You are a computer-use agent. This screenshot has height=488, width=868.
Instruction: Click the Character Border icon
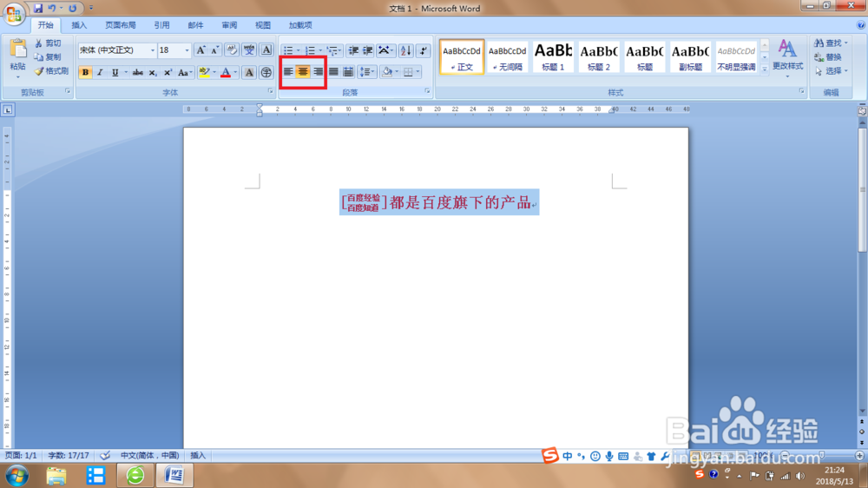[x=266, y=50]
